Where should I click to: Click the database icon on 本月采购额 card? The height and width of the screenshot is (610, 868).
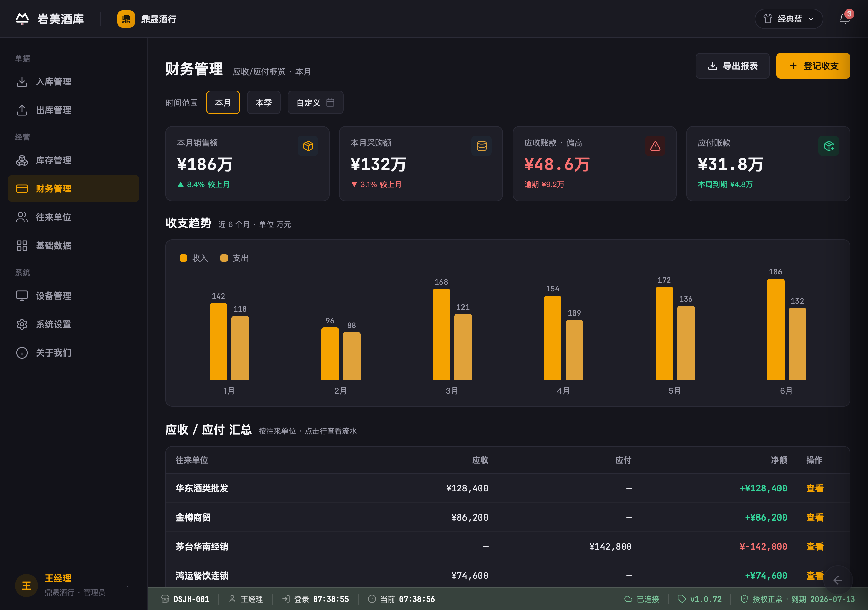(x=481, y=146)
